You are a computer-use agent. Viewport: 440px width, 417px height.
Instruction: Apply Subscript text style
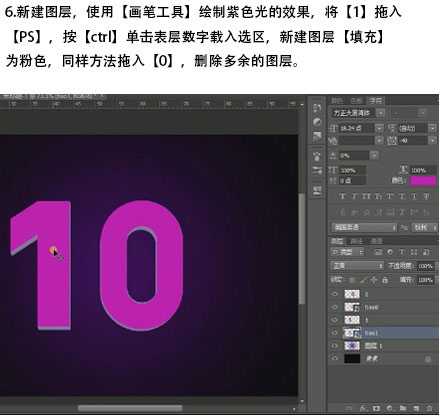pyautogui.click(x=402, y=196)
